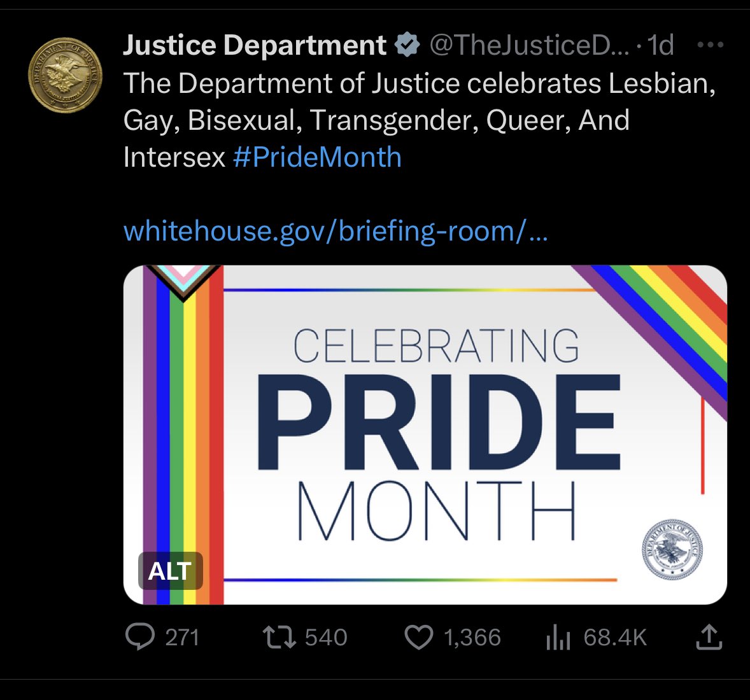This screenshot has width=750, height=700.
Task: Click the gray verified checkmark badge
Action: [407, 45]
